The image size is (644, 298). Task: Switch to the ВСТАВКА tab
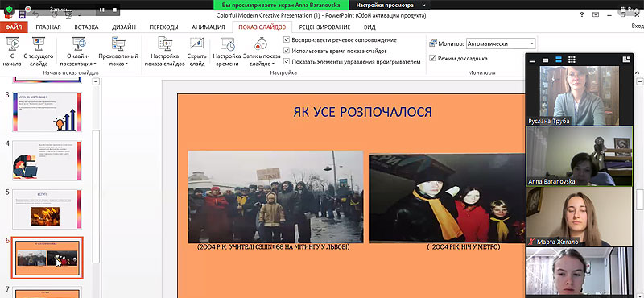click(86, 27)
